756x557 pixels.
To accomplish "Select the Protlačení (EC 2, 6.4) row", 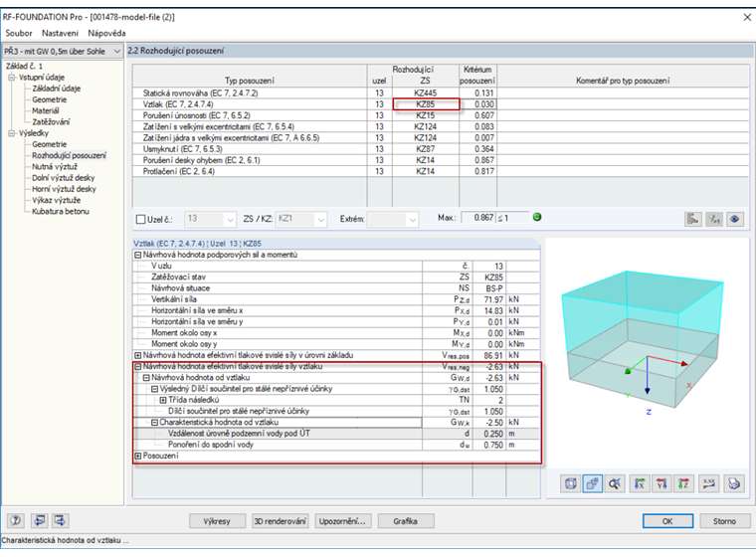I will [441, 171].
